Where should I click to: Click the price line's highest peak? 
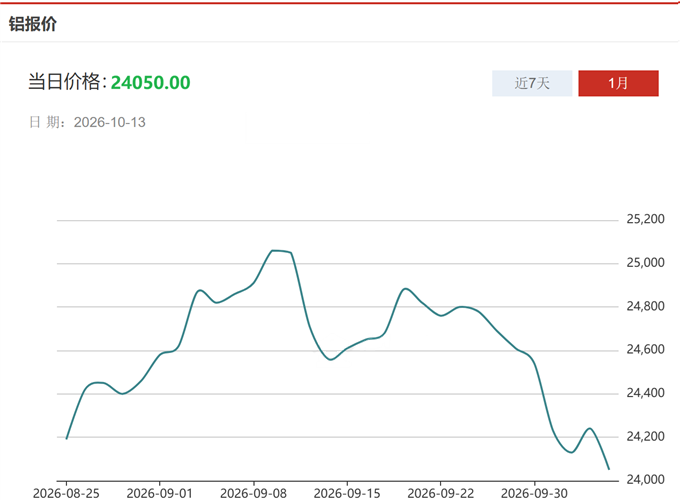[x=273, y=250]
